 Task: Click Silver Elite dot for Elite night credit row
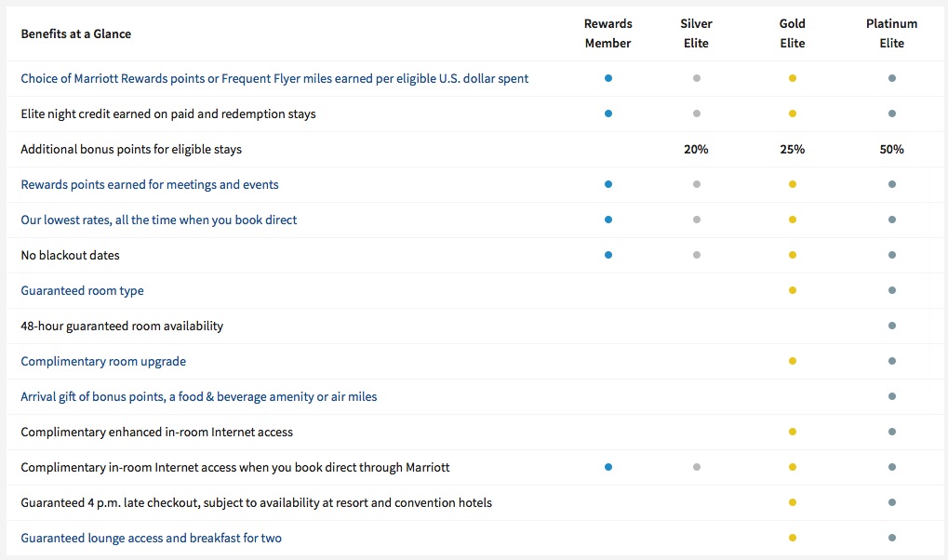(x=697, y=113)
